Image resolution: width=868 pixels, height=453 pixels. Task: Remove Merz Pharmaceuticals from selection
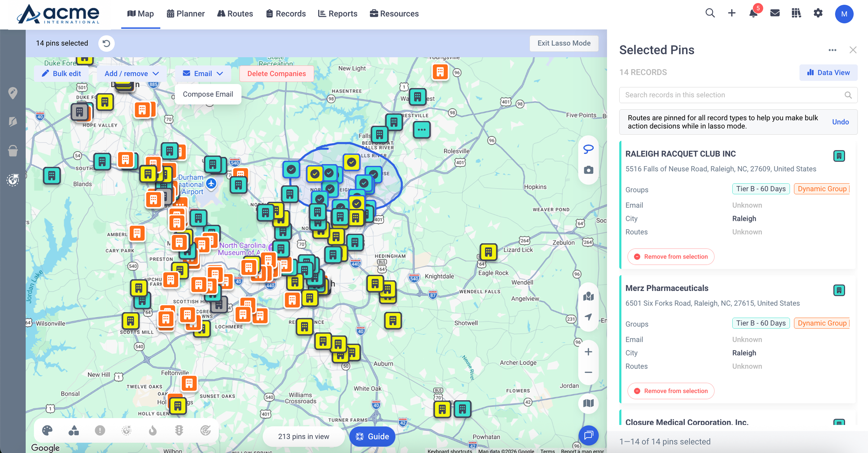click(671, 391)
